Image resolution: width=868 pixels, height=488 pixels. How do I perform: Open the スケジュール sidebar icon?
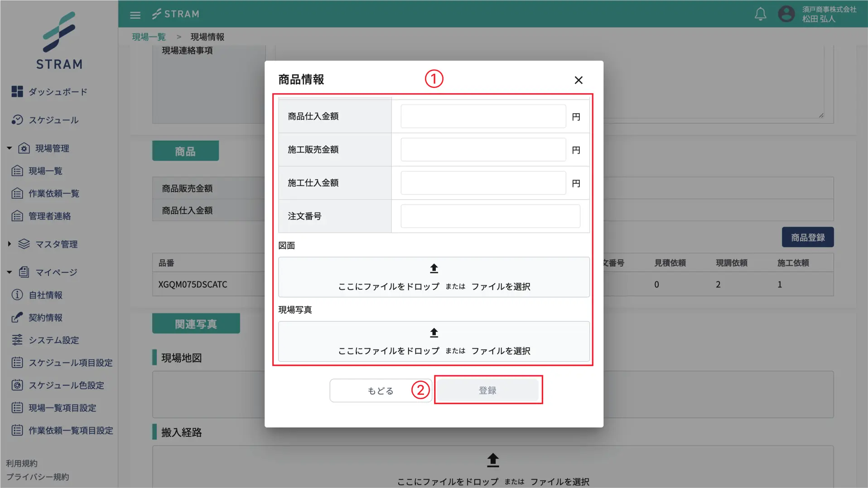[x=17, y=120]
